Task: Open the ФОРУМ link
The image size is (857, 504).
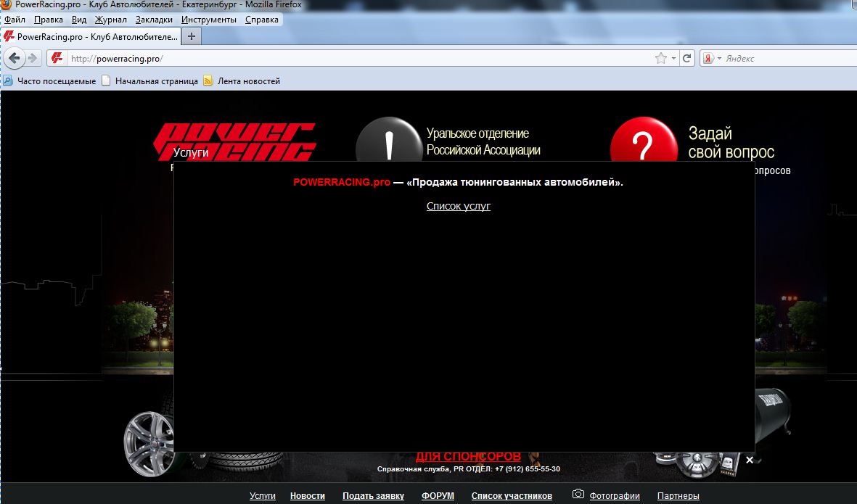Action: coord(438,496)
